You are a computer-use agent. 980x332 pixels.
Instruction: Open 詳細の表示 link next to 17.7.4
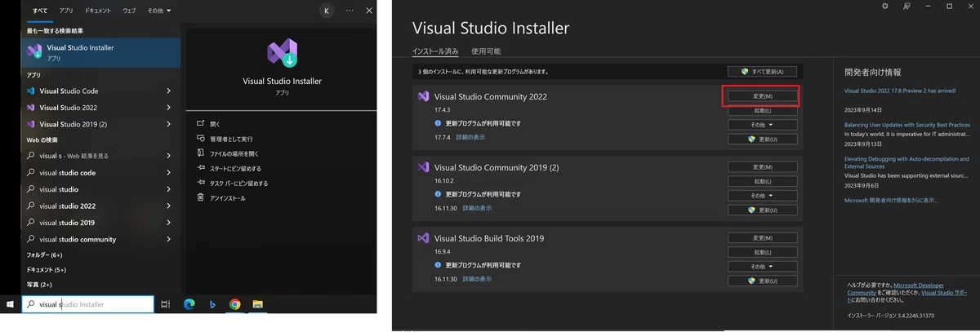pos(470,137)
